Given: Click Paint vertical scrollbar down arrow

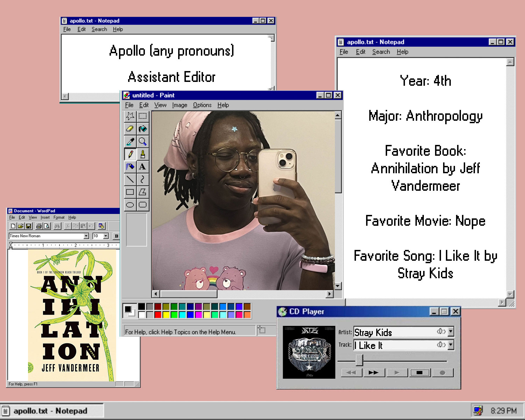Looking at the screenshot, I should (x=338, y=286).
